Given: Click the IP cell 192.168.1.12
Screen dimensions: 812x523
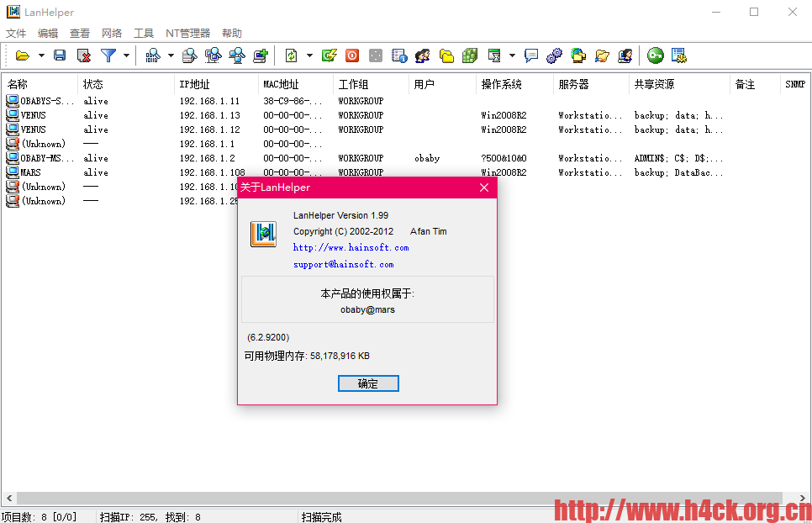Looking at the screenshot, I should tap(210, 129).
